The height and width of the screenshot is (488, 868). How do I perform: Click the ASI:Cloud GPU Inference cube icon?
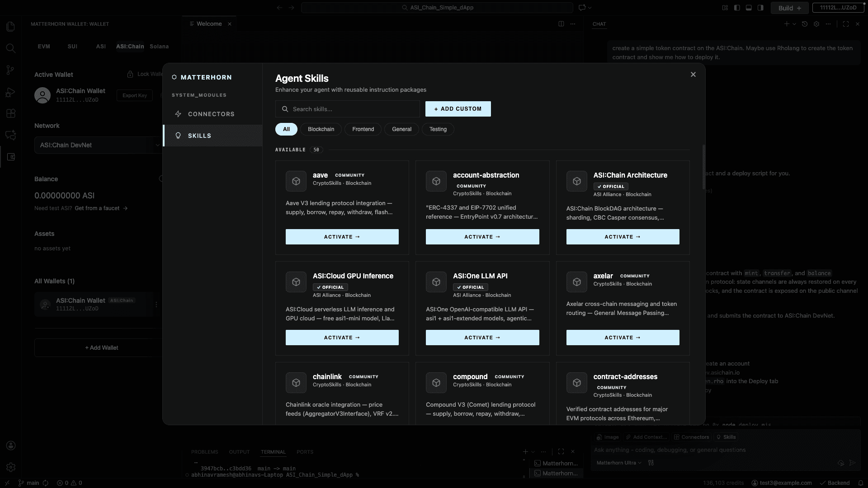point(296,282)
